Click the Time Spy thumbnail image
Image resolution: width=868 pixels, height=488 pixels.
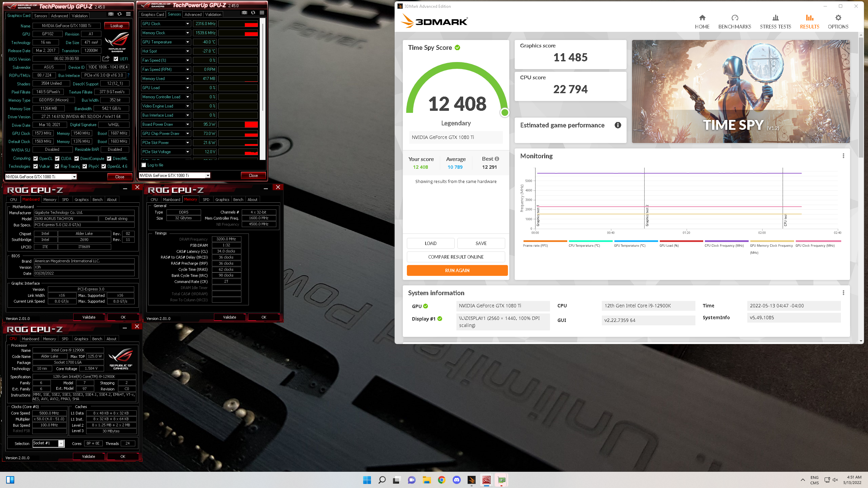click(x=741, y=91)
